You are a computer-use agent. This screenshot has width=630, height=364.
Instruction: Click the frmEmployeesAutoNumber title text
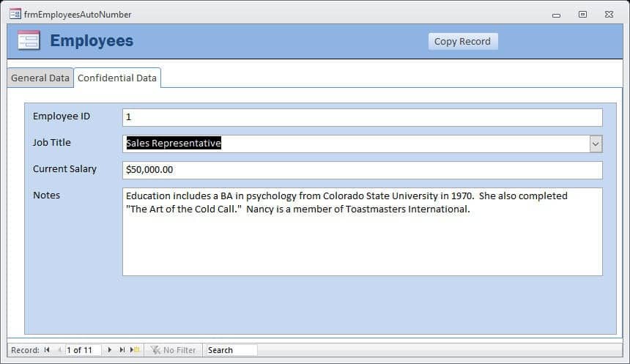pos(78,15)
